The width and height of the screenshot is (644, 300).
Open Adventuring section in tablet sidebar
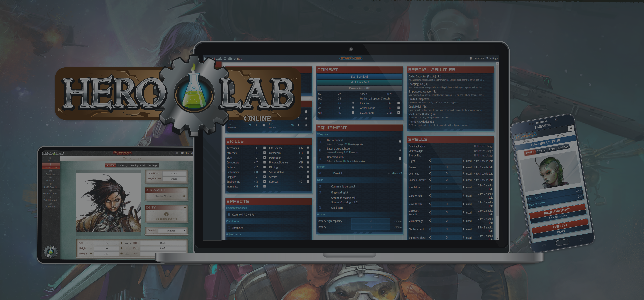(51, 192)
